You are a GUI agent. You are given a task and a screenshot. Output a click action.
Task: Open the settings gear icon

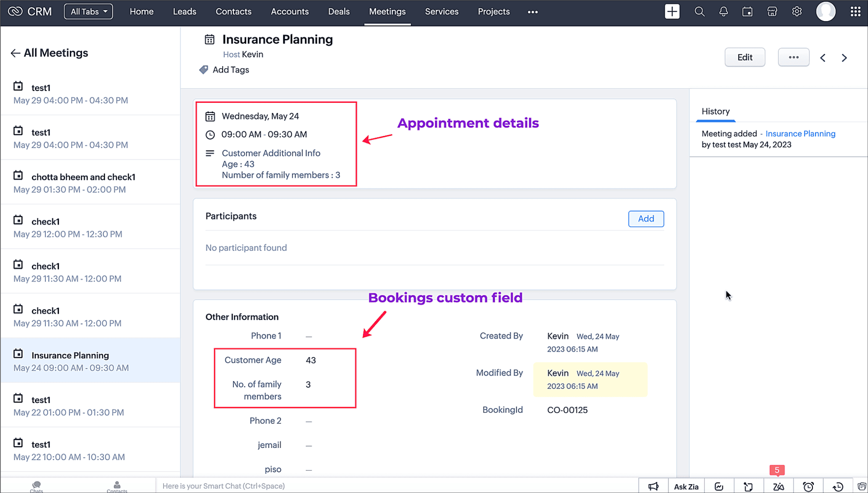coord(796,12)
